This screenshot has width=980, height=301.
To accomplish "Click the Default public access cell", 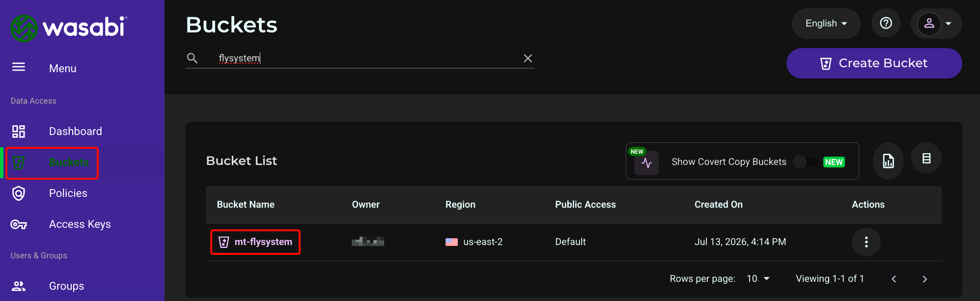I will (570, 242).
